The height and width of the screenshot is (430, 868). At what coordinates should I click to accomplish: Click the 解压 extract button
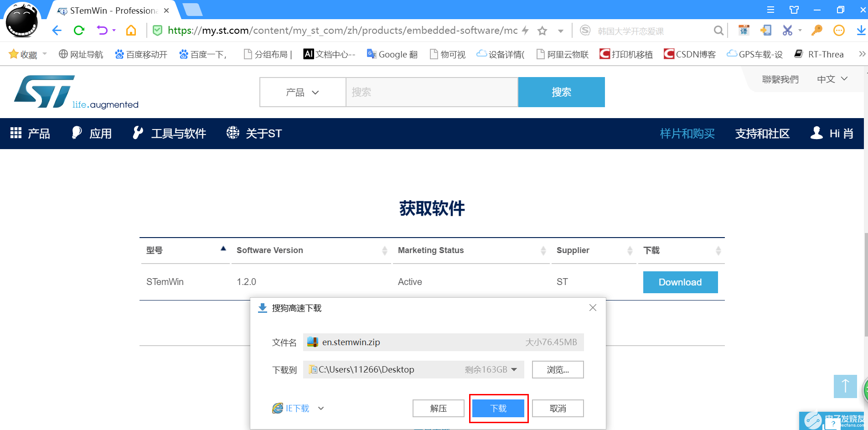point(439,409)
